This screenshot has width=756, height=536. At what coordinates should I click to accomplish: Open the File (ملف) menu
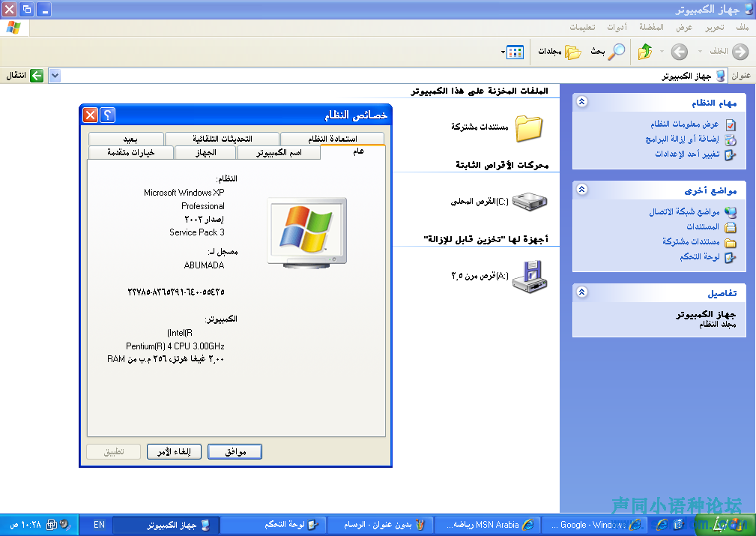pos(743,27)
